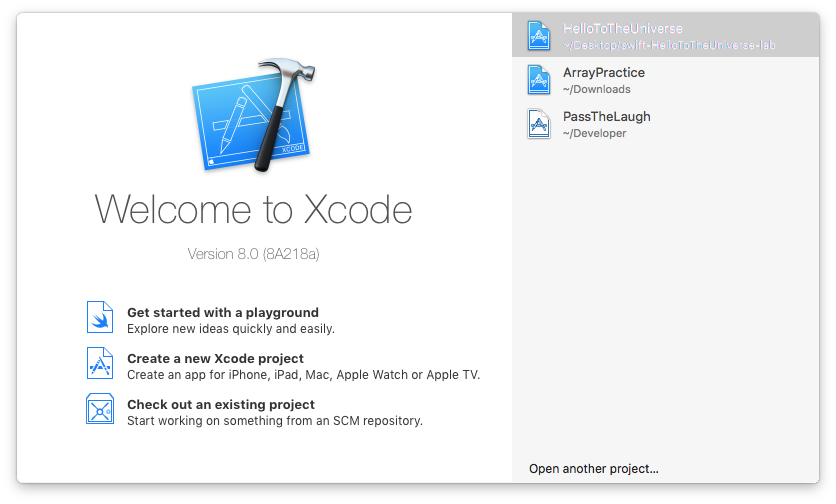Click the new Xcode project blueprint icon

[x=100, y=363]
